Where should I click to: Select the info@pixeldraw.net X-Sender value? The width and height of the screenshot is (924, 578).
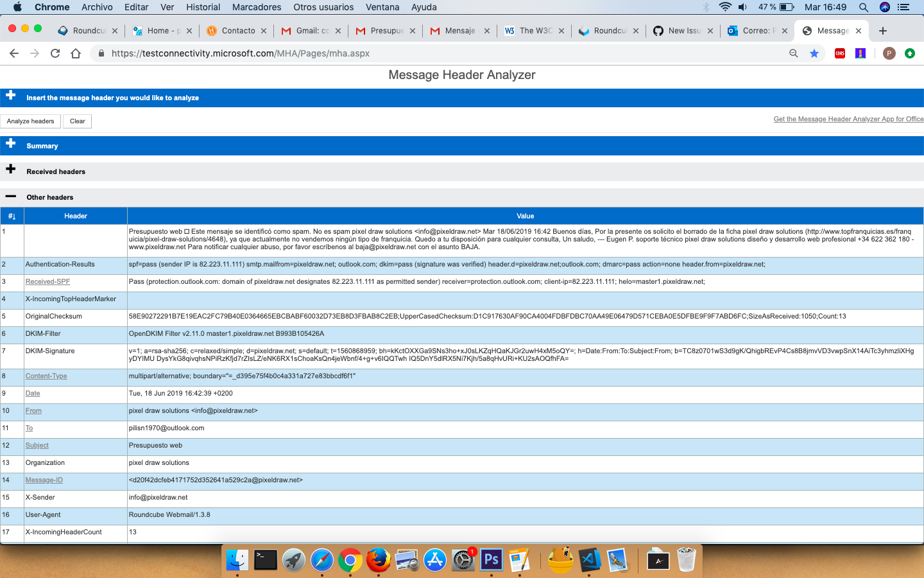(x=158, y=498)
